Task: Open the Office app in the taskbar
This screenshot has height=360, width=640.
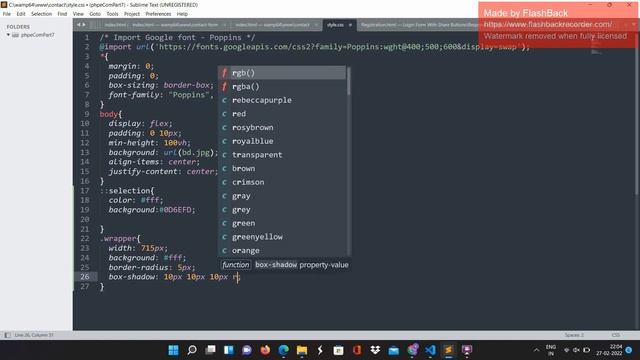Action: (357, 350)
